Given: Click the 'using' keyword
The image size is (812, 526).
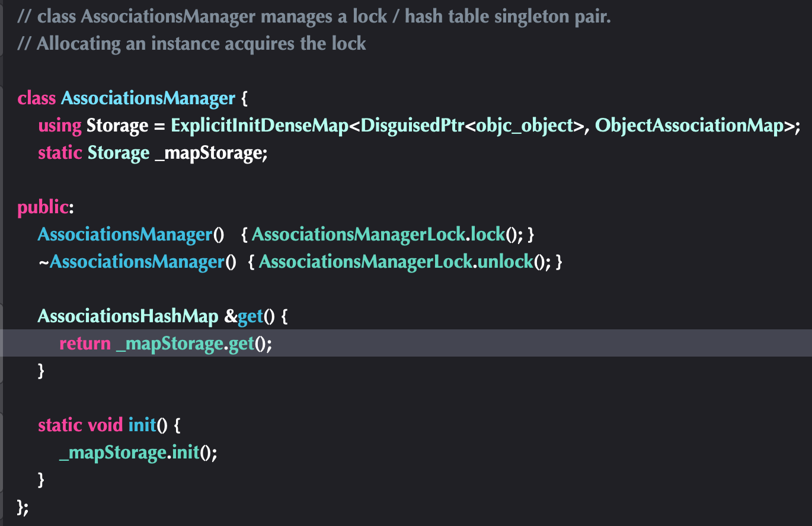Looking at the screenshot, I should click(x=59, y=125).
